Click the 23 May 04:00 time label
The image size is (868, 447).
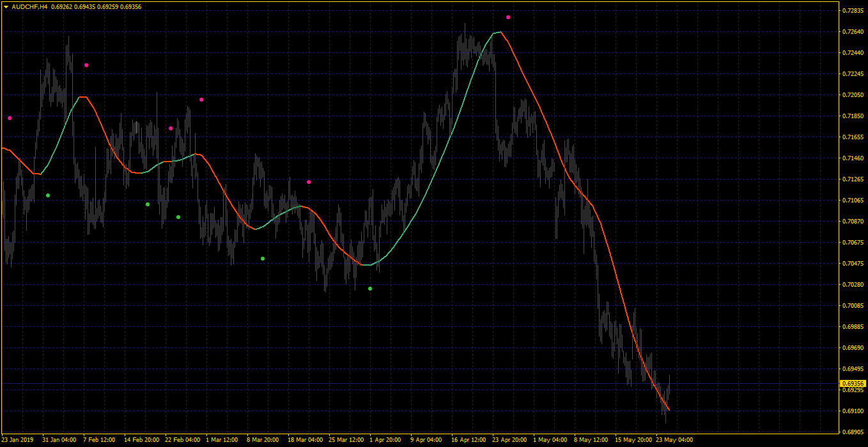[x=674, y=440]
